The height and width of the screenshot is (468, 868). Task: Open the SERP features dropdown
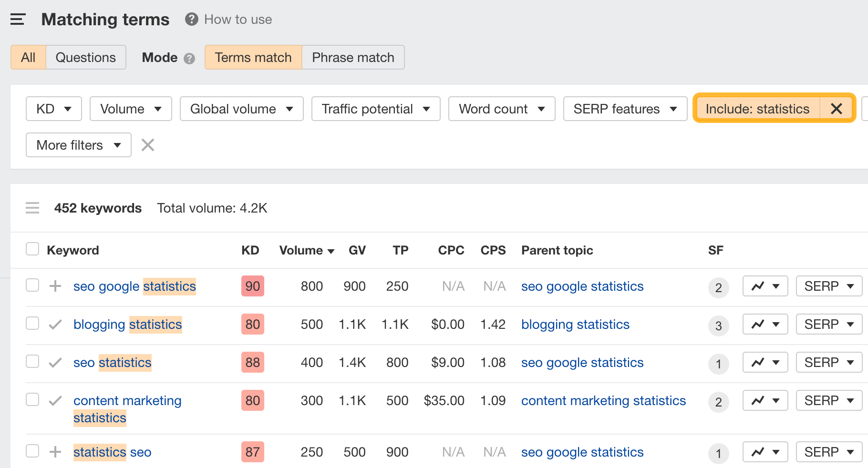[x=625, y=109]
